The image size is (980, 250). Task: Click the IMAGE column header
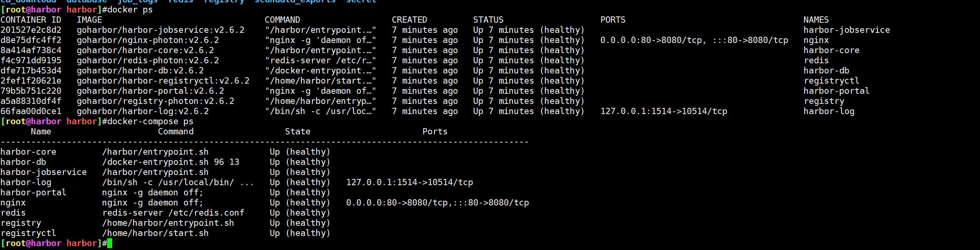pos(90,20)
